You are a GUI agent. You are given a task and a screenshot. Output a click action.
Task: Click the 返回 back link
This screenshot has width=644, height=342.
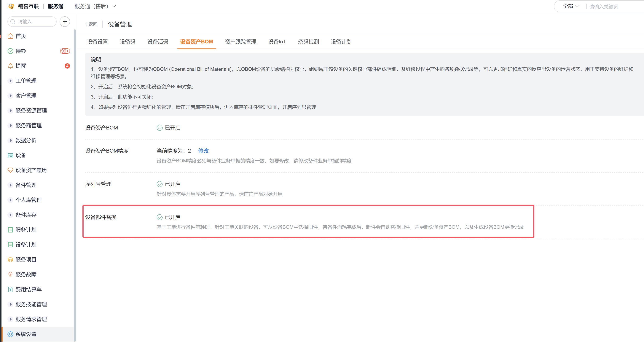pyautogui.click(x=92, y=24)
